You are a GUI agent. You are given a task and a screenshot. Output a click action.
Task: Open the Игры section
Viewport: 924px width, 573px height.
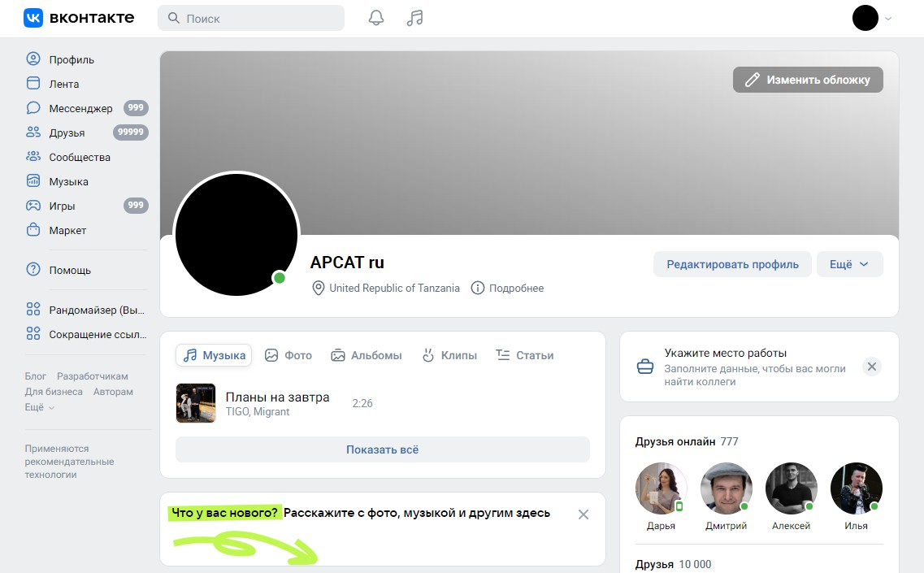pos(66,206)
